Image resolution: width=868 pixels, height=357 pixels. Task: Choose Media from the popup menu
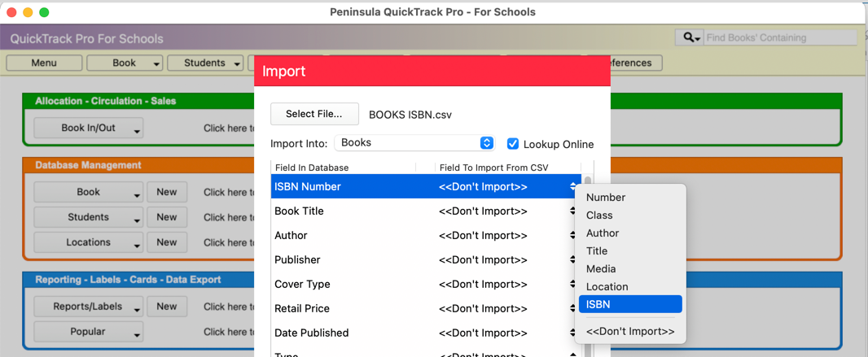[630, 268]
